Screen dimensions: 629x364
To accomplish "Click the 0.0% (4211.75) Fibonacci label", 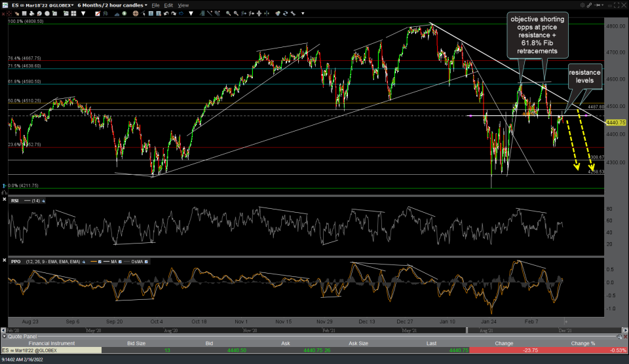I will [x=24, y=186].
